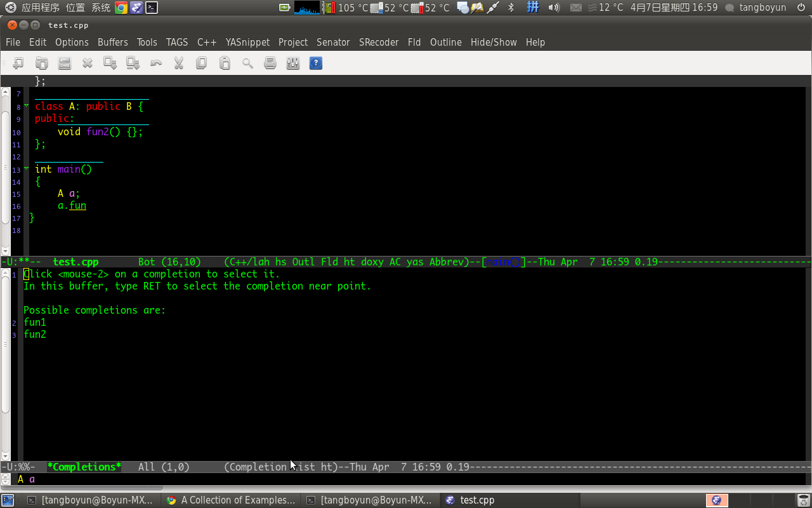Open the Help menu
The width and height of the screenshot is (812, 508).
(535, 42)
